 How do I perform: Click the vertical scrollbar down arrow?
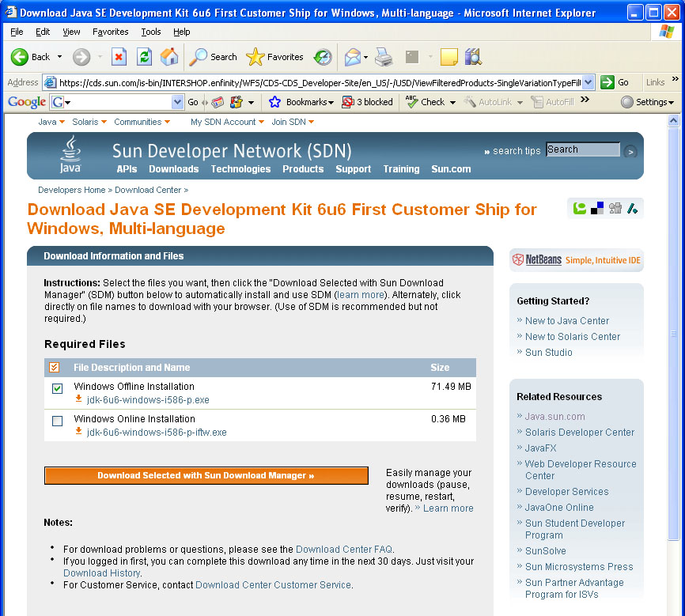(x=673, y=610)
